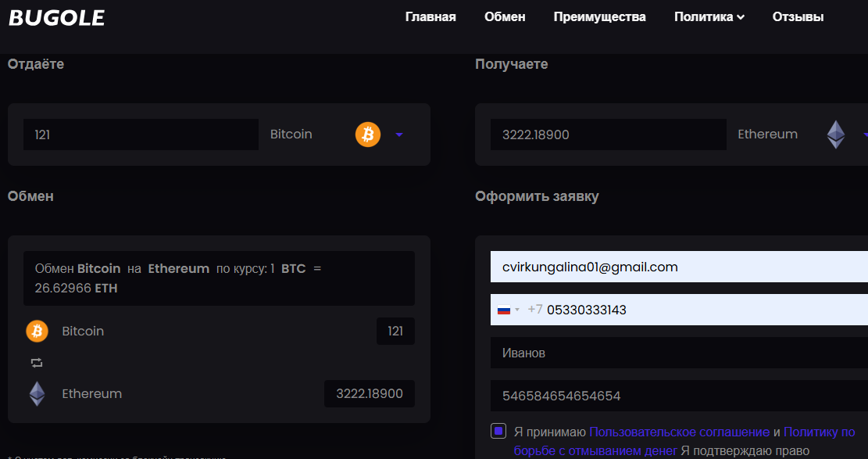This screenshot has height=459, width=868.
Task: Click the email field with cvirkungalina01@gmail.com
Action: [679, 267]
